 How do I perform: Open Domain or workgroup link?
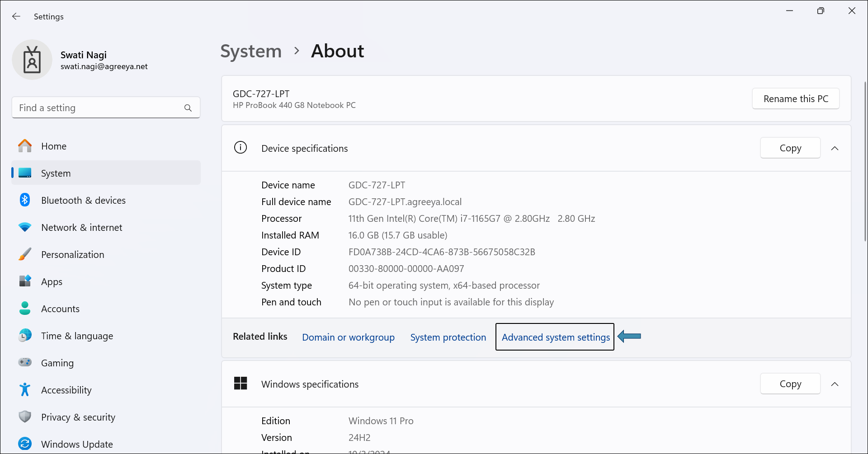click(348, 337)
